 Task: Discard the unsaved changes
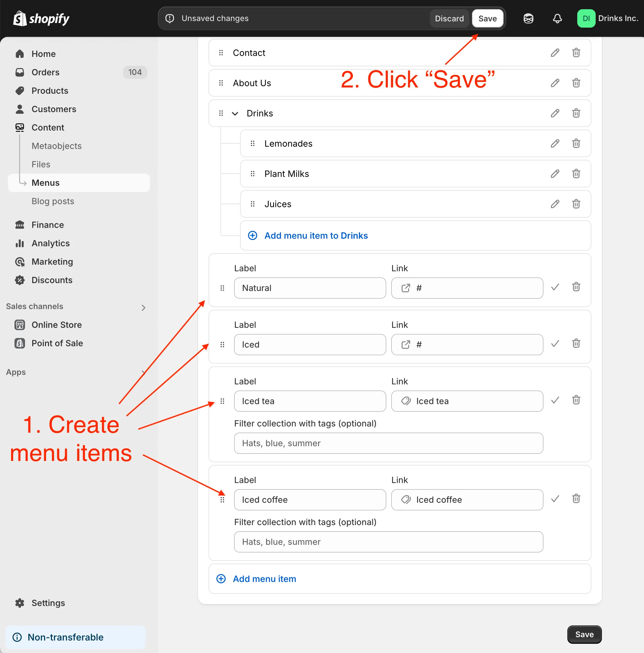[449, 18]
